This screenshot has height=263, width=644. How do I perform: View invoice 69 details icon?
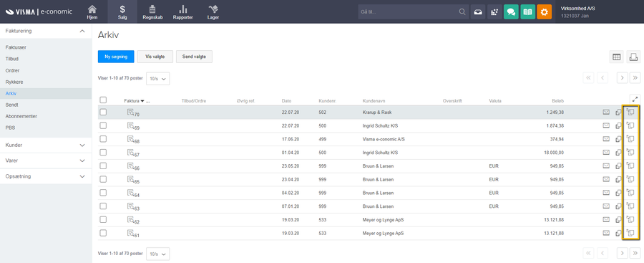[x=131, y=125]
